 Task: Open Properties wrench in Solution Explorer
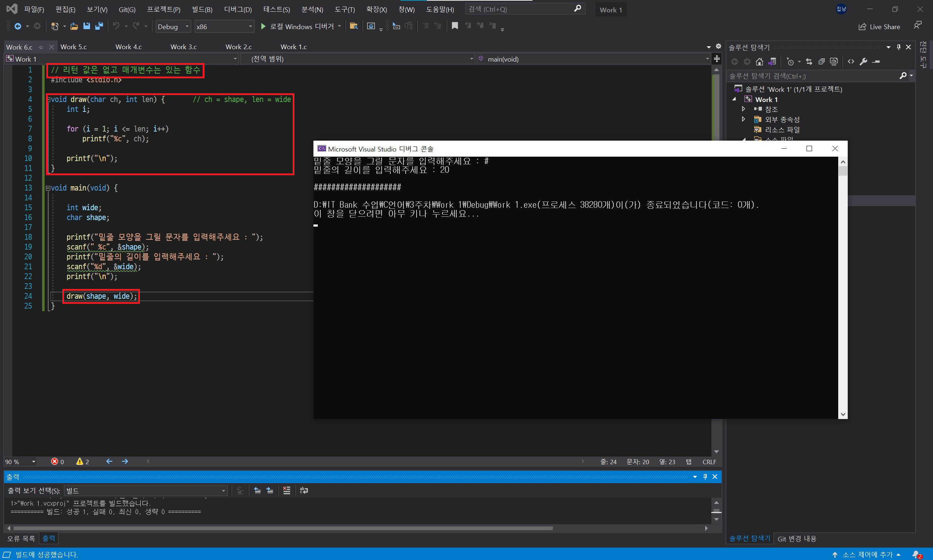[863, 62]
